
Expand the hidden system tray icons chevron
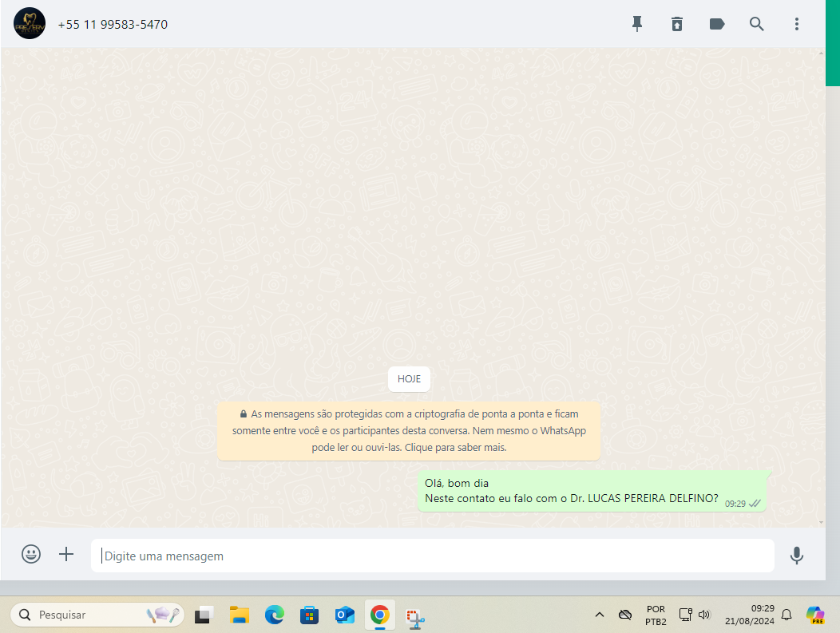tap(600, 615)
